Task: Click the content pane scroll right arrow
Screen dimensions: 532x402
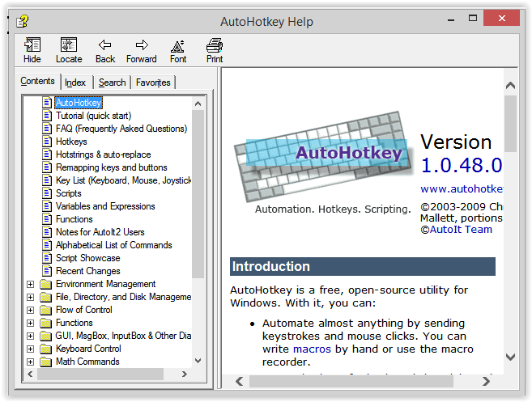Action: pyautogui.click(x=486, y=381)
